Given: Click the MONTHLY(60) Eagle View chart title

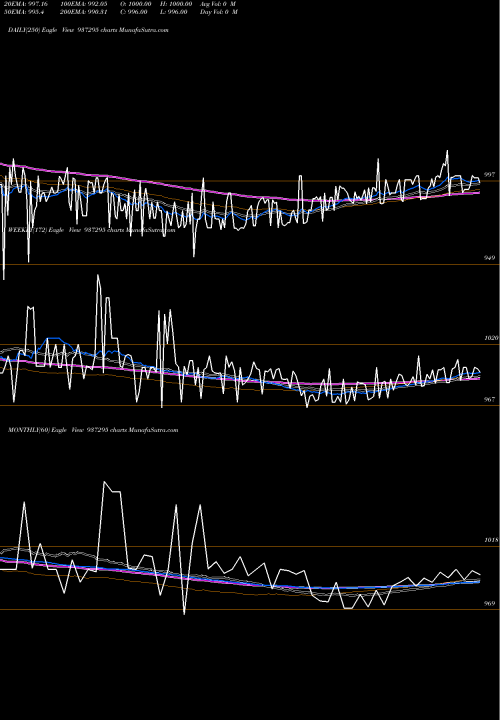Looking at the screenshot, I should click(x=93, y=430).
